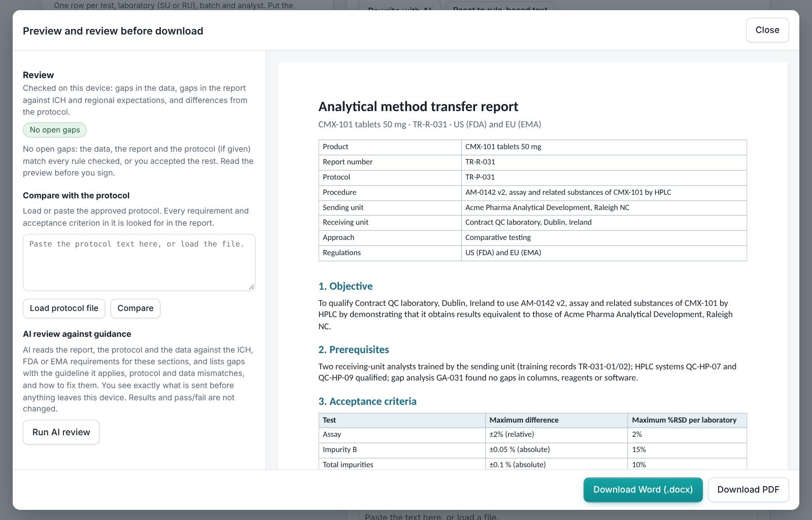Click the Regulations label cell
The height and width of the screenshot is (520, 812).
tap(390, 253)
